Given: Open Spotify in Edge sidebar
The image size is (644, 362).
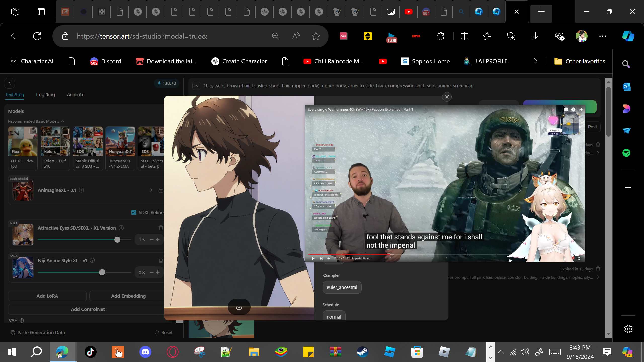Looking at the screenshot, I should coord(626,153).
